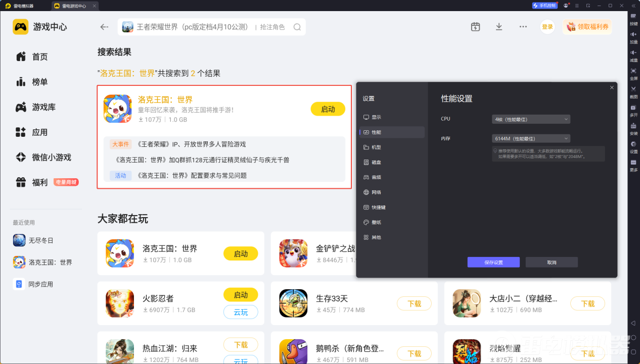Open the 多开 multi-instance tool
Screen dimensions: 640x364
coord(633,110)
